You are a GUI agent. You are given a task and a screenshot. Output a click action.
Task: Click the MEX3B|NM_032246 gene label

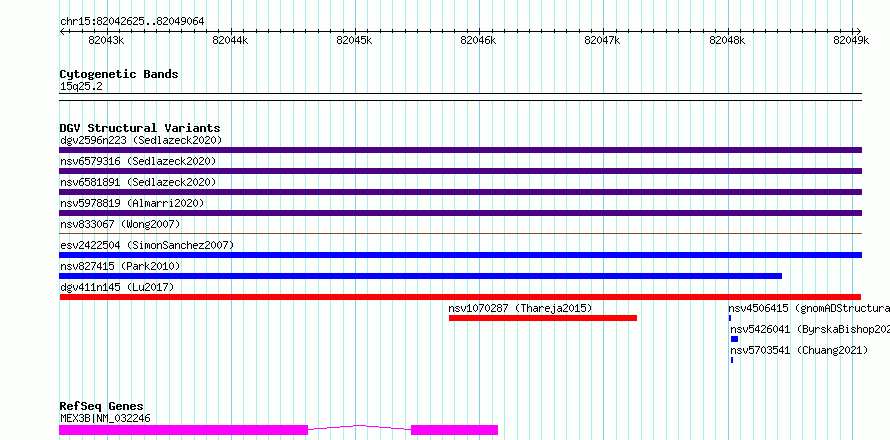(x=106, y=418)
